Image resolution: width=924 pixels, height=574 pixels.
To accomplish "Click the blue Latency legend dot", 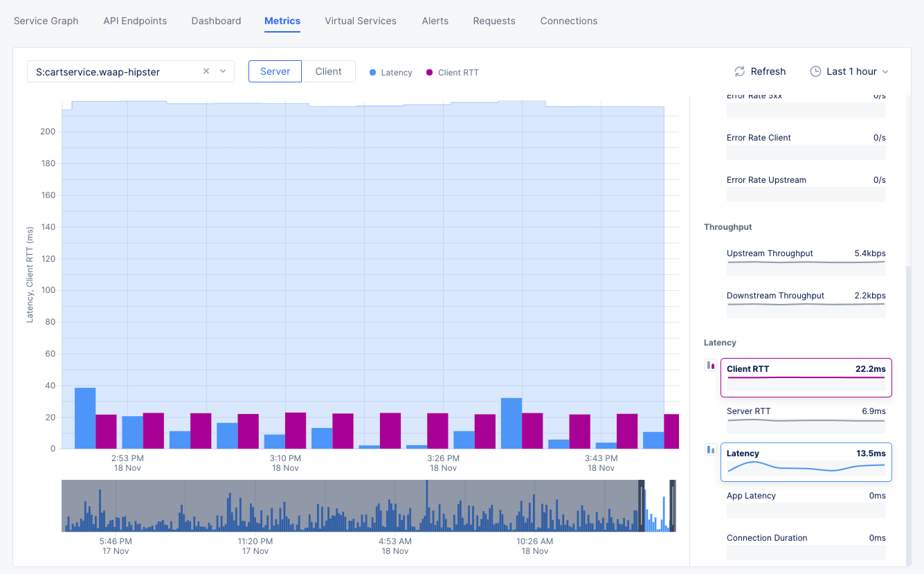I will point(372,72).
